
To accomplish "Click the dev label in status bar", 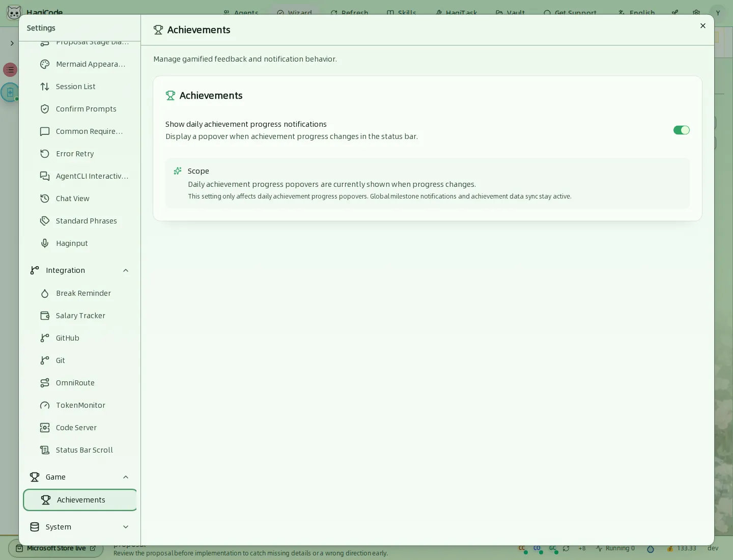I will [713, 548].
